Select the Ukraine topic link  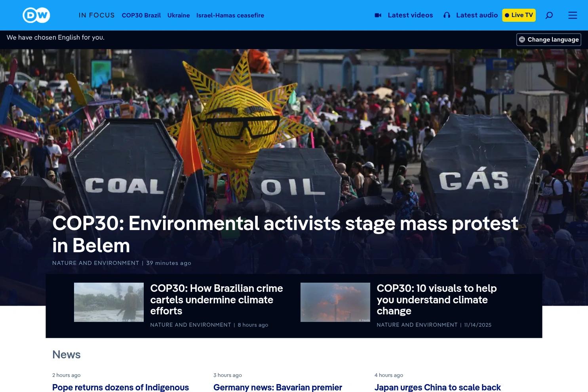pos(179,15)
